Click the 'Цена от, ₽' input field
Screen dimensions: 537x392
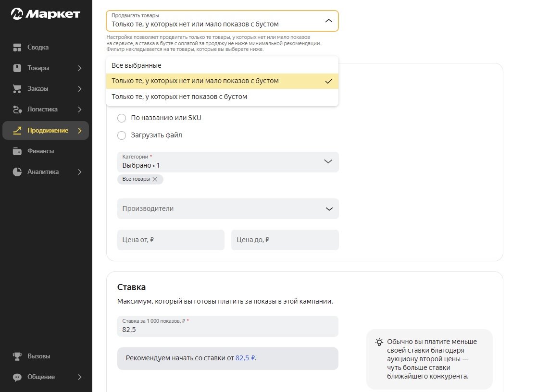[171, 240]
